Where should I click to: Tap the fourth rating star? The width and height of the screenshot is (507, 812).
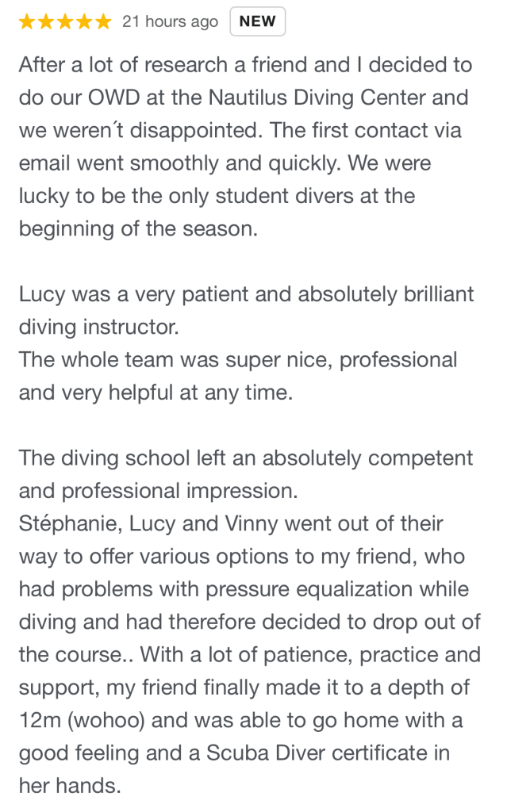coord(84,22)
